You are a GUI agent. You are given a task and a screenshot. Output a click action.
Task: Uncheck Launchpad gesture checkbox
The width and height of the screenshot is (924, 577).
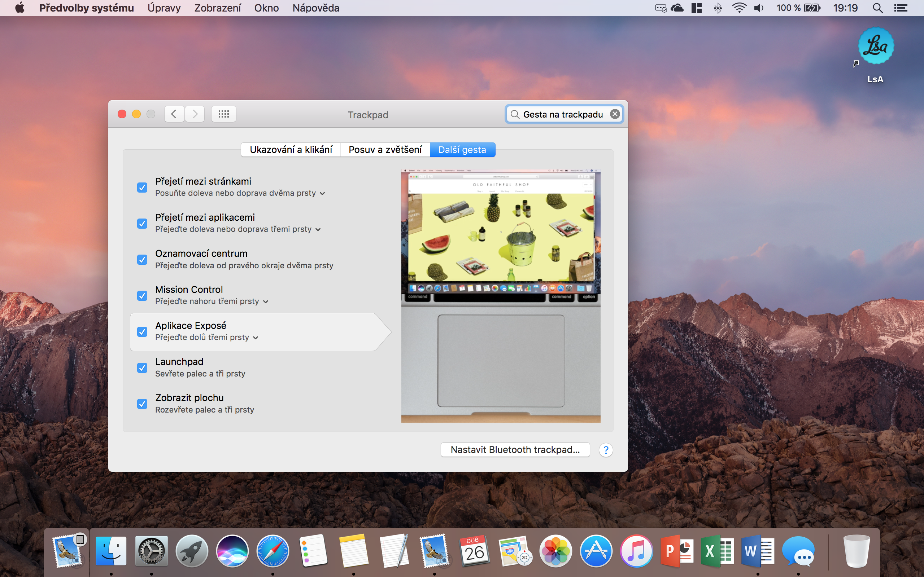(142, 368)
